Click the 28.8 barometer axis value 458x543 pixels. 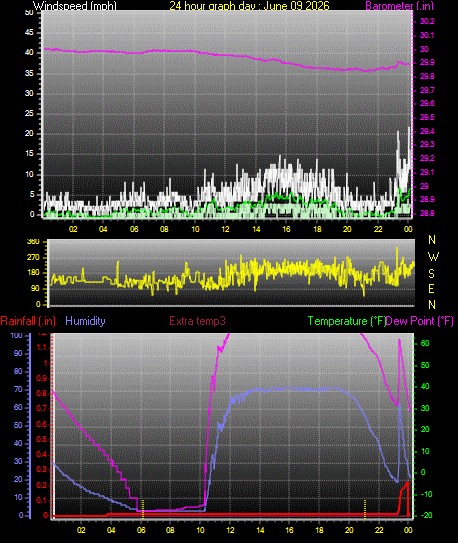[427, 213]
